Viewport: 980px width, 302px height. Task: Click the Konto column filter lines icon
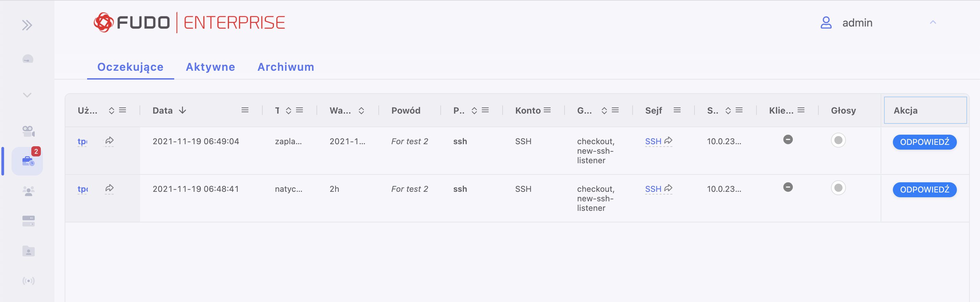coord(547,110)
